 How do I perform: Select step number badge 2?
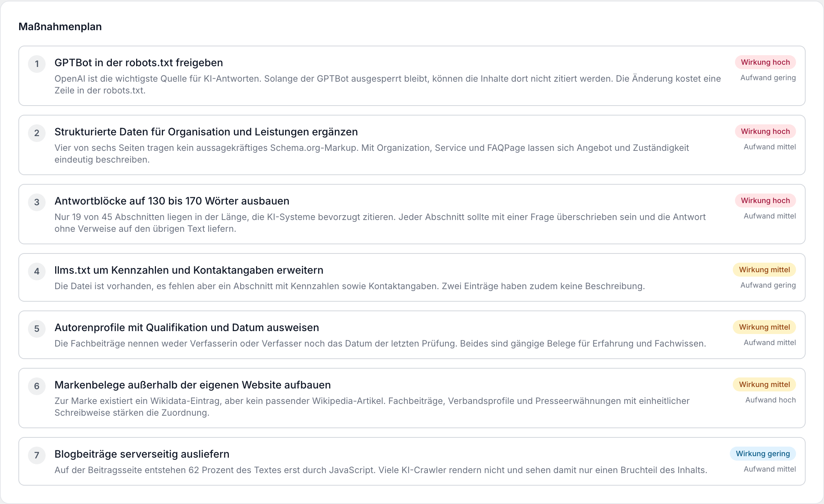(x=37, y=133)
